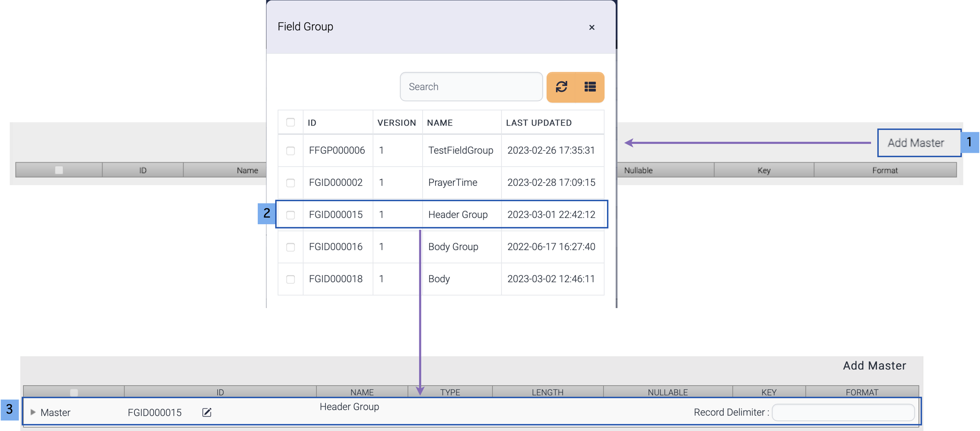
Task: Click the edit icon next to FGID000015
Action: (x=207, y=412)
